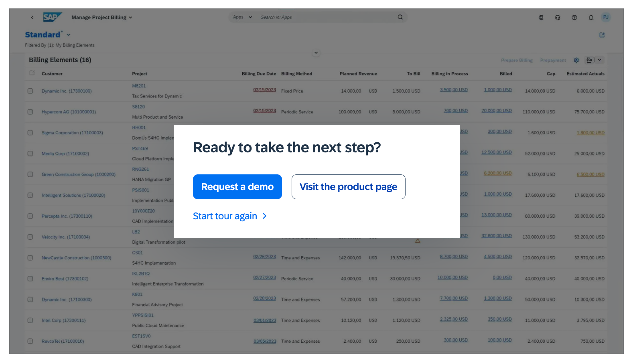Expand the export options arrow
This screenshot has width=633, height=364.
[x=599, y=60]
